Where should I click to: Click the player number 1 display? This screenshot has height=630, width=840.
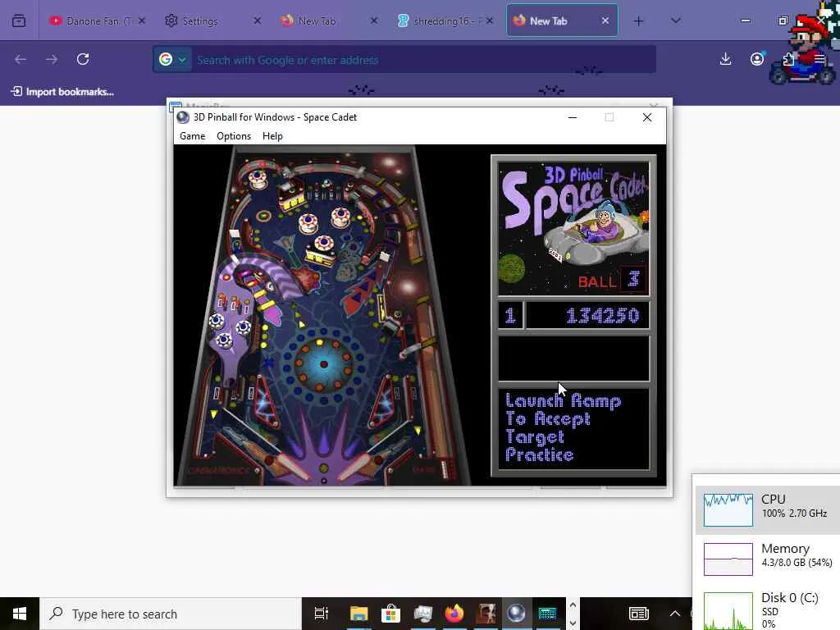[510, 316]
